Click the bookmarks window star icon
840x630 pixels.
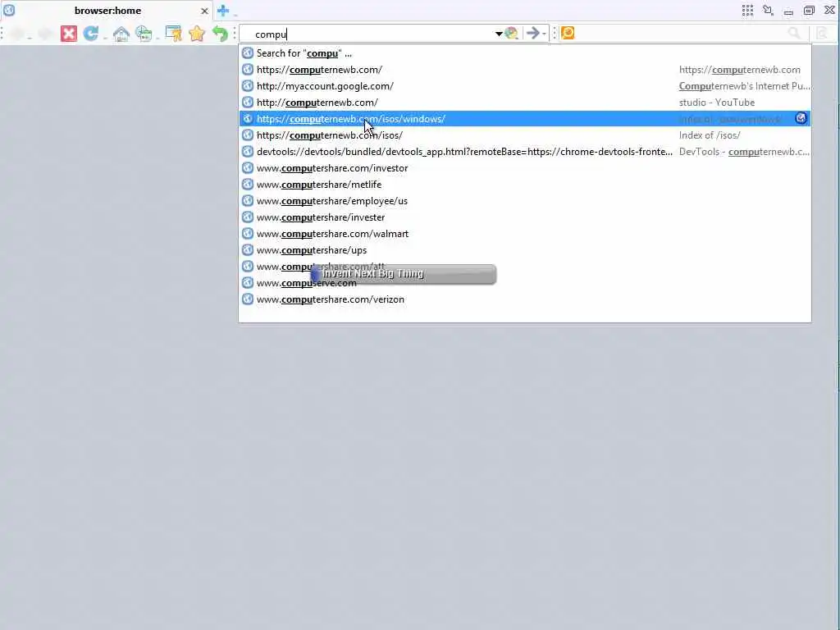174,33
